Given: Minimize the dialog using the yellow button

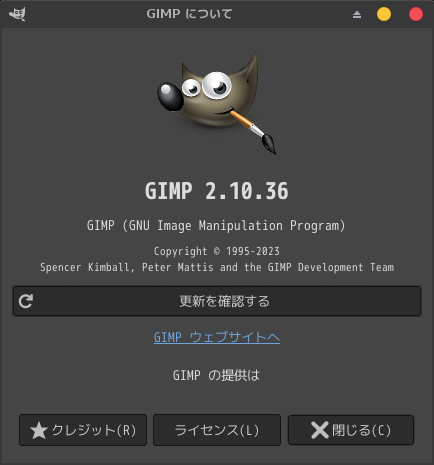Looking at the screenshot, I should [384, 14].
